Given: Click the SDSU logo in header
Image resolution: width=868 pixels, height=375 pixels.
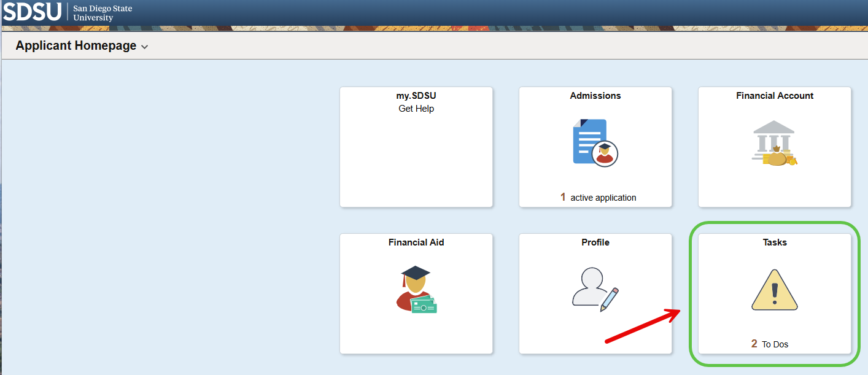Looking at the screenshot, I should [x=33, y=11].
